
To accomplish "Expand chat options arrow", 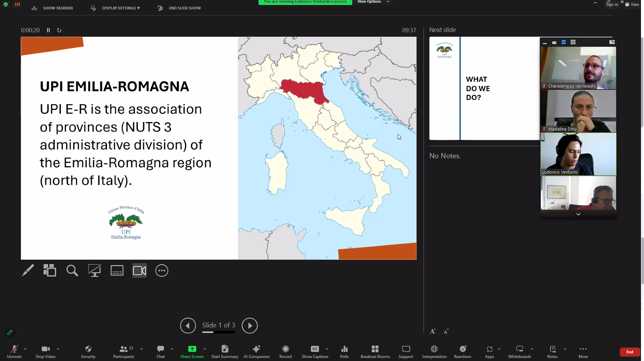I will [x=172, y=349].
